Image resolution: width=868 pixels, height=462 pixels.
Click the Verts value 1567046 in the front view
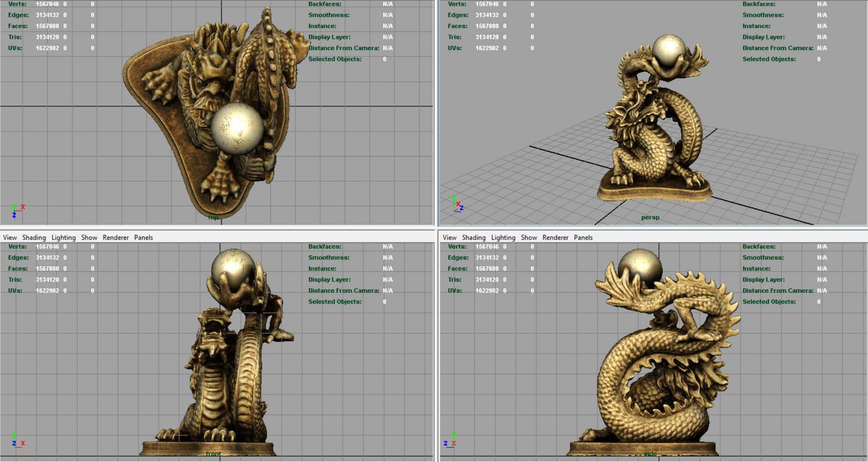tap(47, 246)
